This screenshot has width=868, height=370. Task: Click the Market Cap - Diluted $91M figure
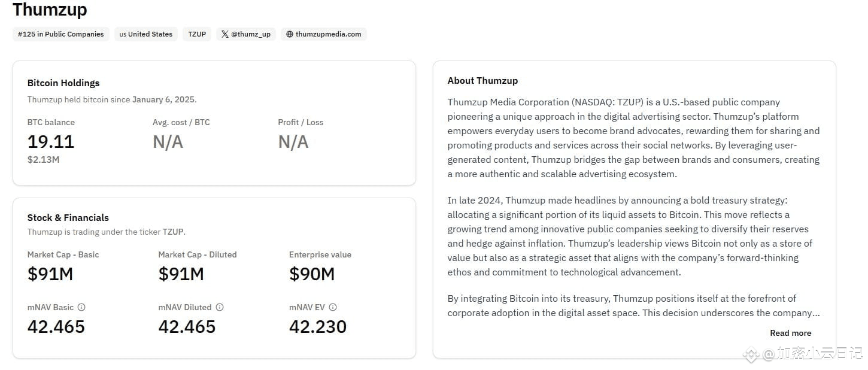point(181,274)
